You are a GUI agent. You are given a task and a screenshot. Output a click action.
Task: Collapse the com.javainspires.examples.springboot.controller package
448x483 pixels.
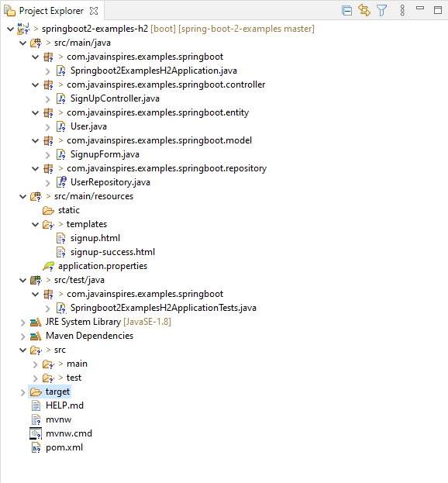pyautogui.click(x=36, y=85)
